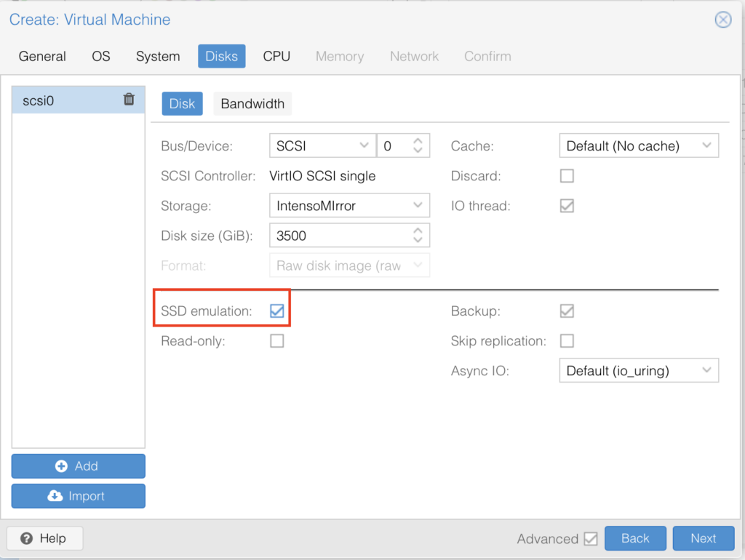Enable the Read-only checkbox
Image resolution: width=745 pixels, height=560 pixels.
[x=276, y=341]
